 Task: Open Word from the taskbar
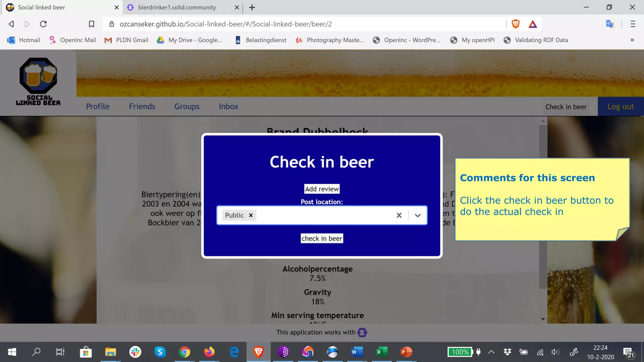tap(357, 352)
